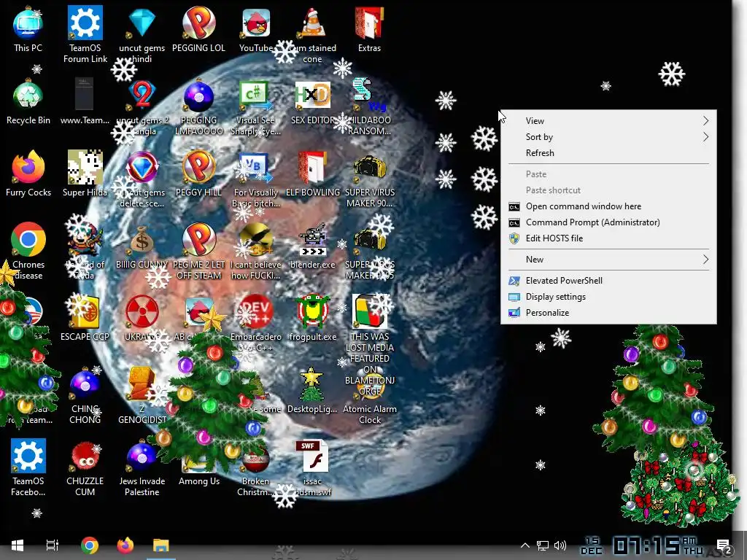Show hidden tray icons chevron

[525, 545]
